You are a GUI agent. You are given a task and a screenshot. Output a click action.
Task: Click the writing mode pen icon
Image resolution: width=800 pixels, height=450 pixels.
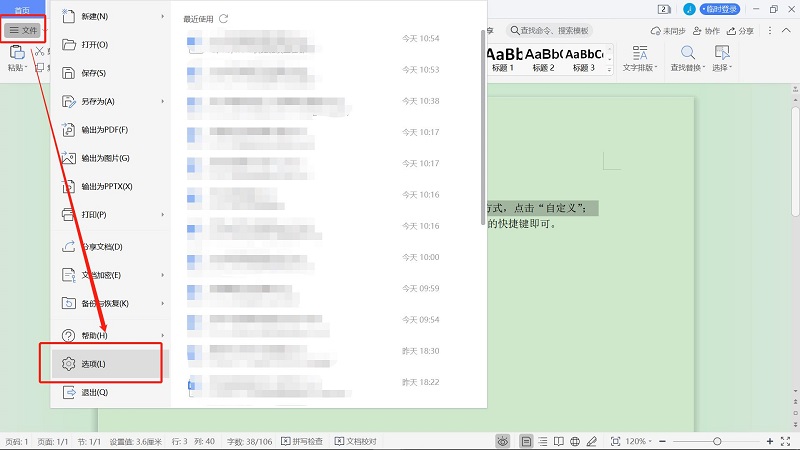click(x=592, y=441)
